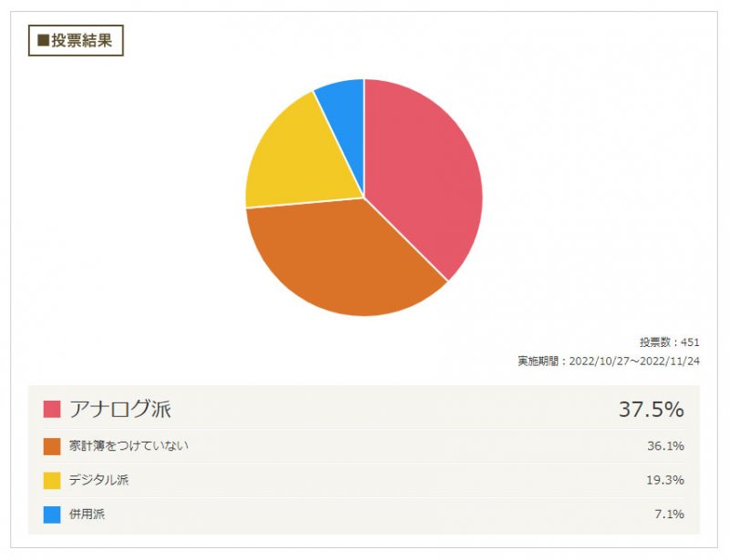The width and height of the screenshot is (729, 560).
Task: Click the アナログ派 legend label
Action: click(x=120, y=410)
